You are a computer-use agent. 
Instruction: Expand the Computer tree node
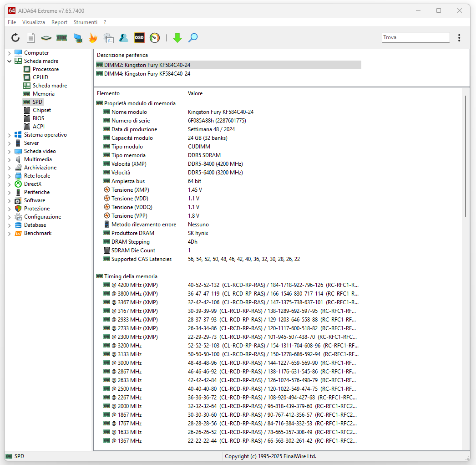pos(10,53)
